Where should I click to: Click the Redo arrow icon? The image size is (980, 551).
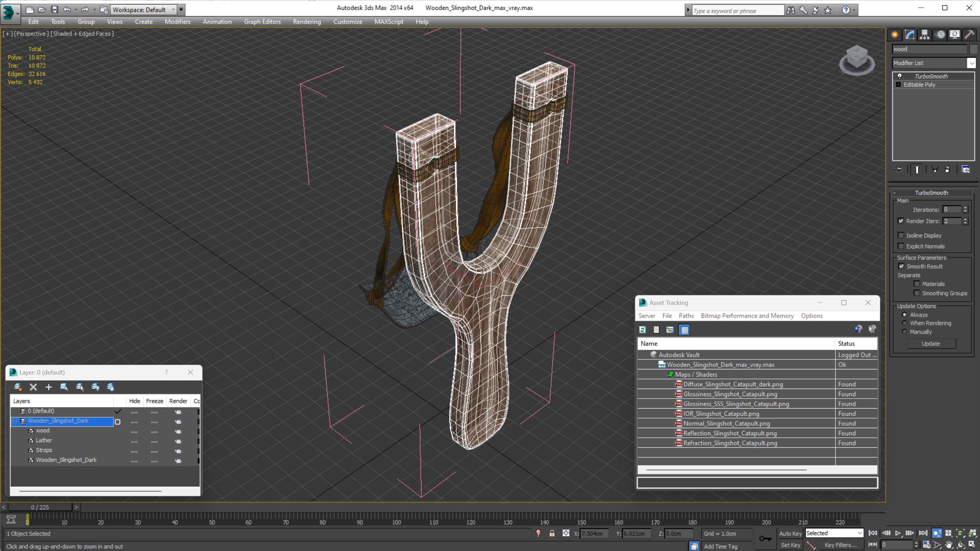pyautogui.click(x=85, y=10)
